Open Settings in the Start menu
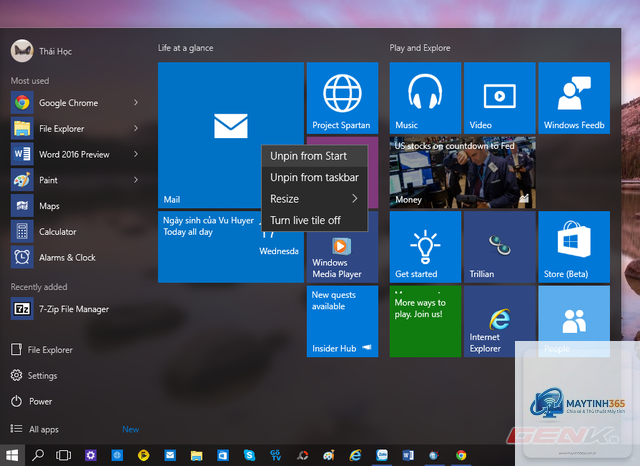Image resolution: width=640 pixels, height=466 pixels. 34,375
